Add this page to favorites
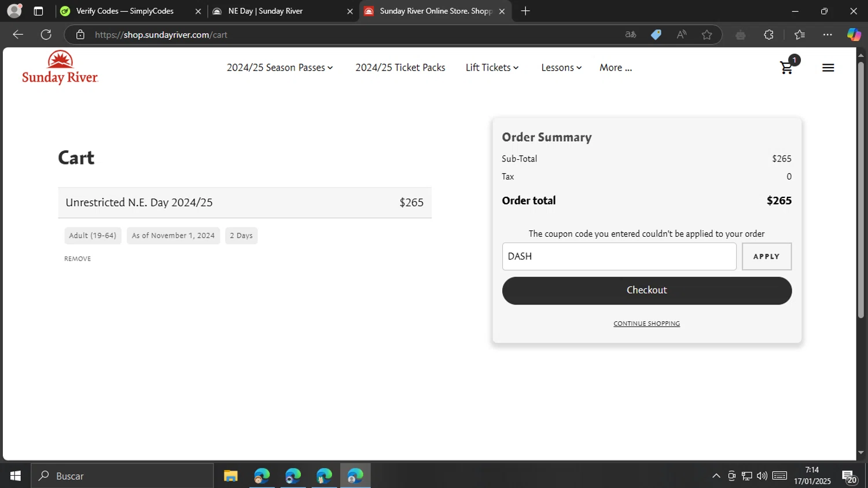Viewport: 868px width, 488px height. click(707, 35)
